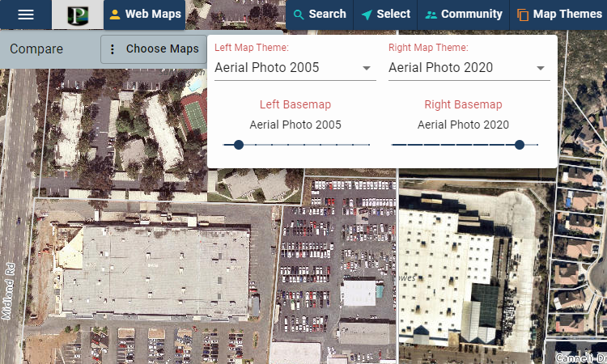Image resolution: width=607 pixels, height=364 pixels.
Task: Click the city logo icon
Action: 78,15
